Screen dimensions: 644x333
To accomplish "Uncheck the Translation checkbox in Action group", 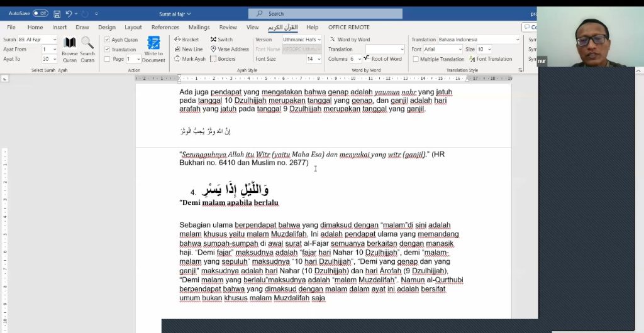I will 107,49.
